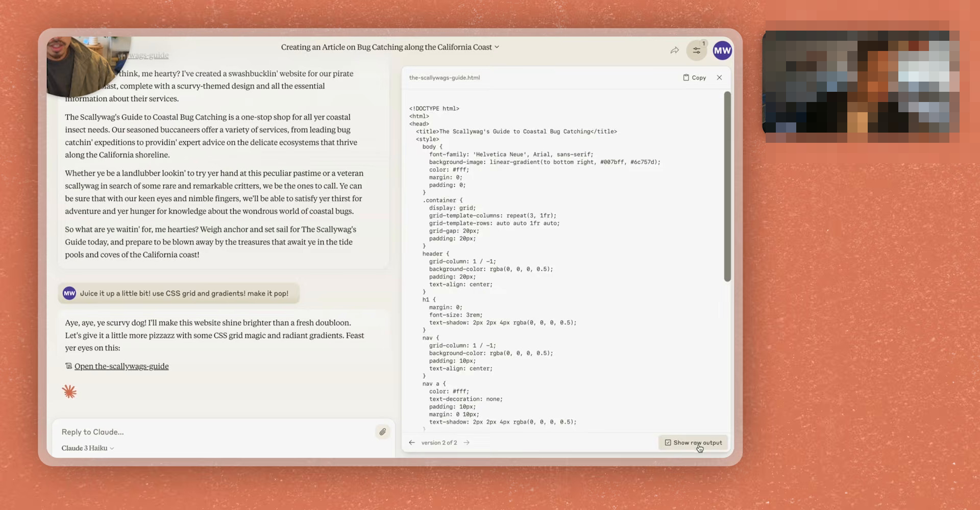This screenshot has width=980, height=510.
Task: Click the partially hidden scallywags-guide link at top
Action: (x=149, y=55)
